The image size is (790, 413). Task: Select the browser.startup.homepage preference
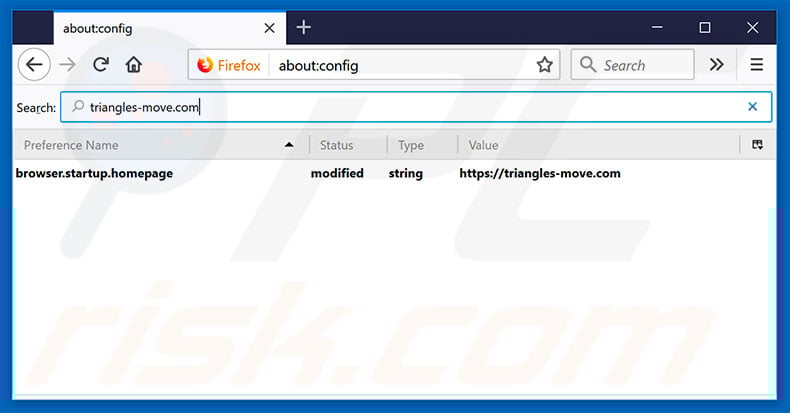(94, 173)
